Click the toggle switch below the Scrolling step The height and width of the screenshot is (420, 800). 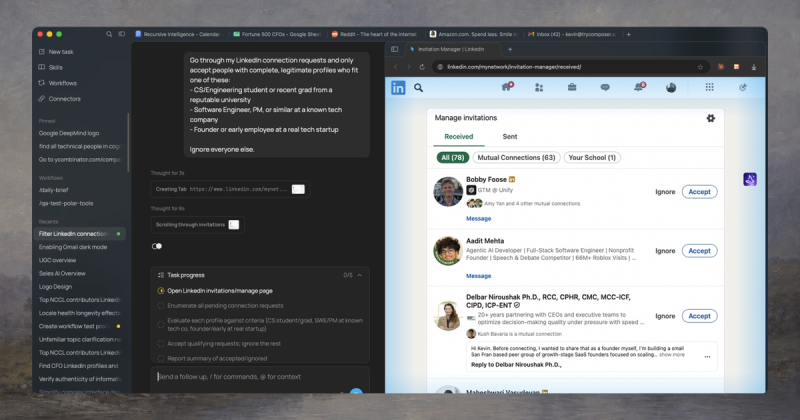point(157,246)
